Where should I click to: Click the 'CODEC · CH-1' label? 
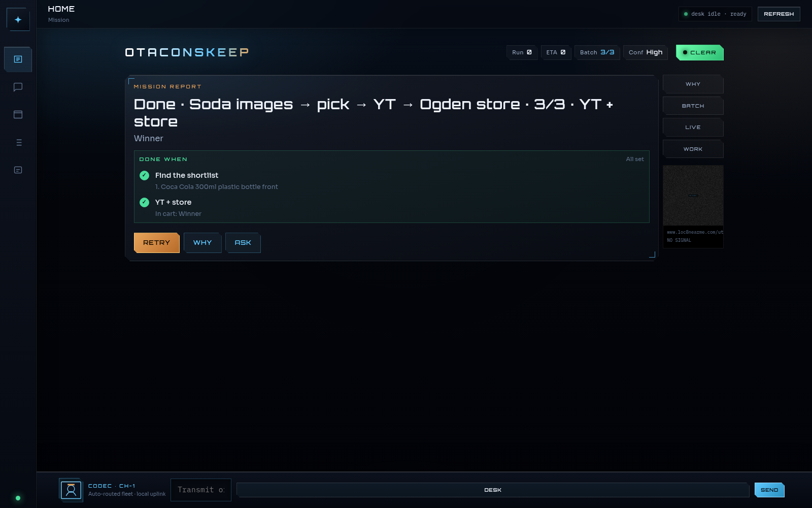pyautogui.click(x=112, y=486)
